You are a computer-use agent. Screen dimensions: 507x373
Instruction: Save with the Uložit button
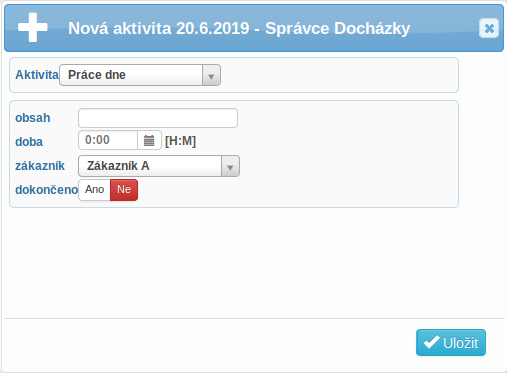(451, 342)
